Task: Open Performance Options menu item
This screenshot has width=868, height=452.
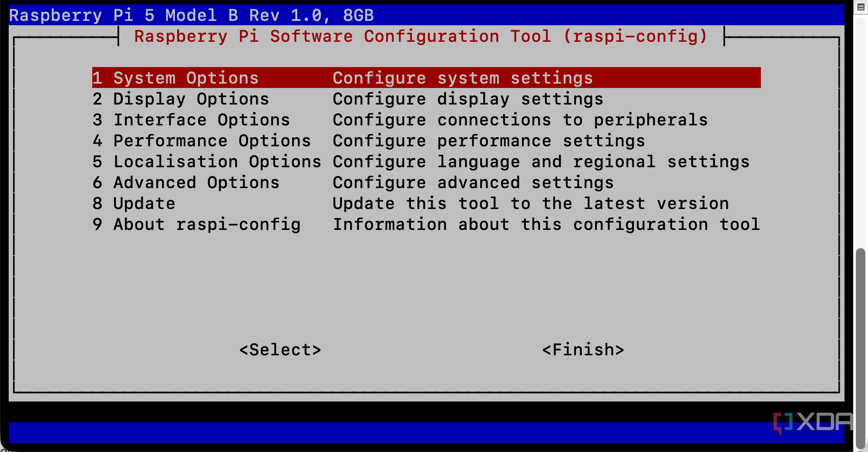Action: tap(202, 141)
